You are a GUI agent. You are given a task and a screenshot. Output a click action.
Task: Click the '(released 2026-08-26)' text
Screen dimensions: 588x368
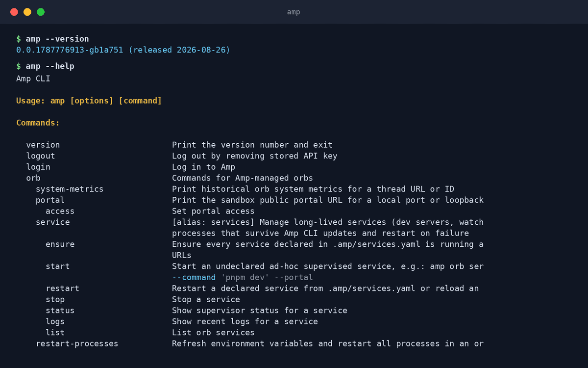pyautogui.click(x=179, y=50)
